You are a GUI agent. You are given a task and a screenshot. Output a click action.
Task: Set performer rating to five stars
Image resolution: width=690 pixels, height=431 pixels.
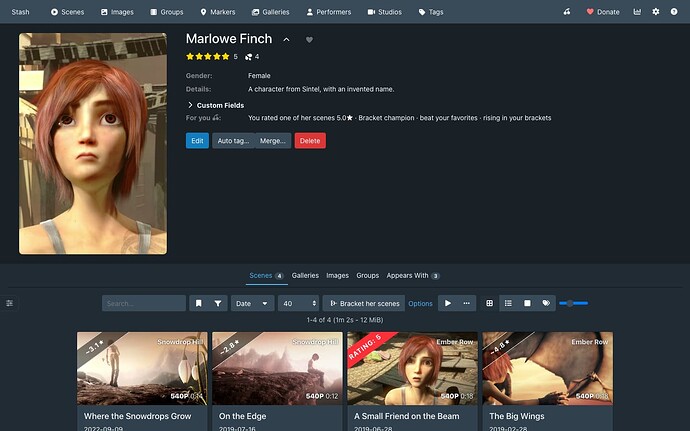point(225,56)
